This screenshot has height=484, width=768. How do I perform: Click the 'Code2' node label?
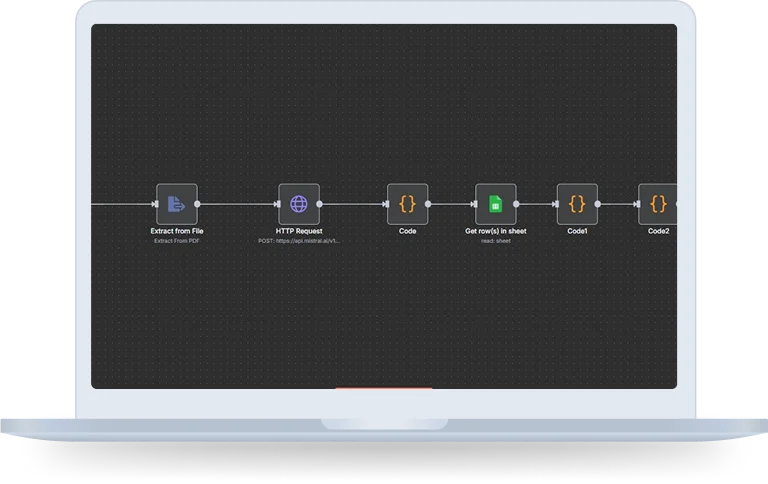click(x=658, y=231)
